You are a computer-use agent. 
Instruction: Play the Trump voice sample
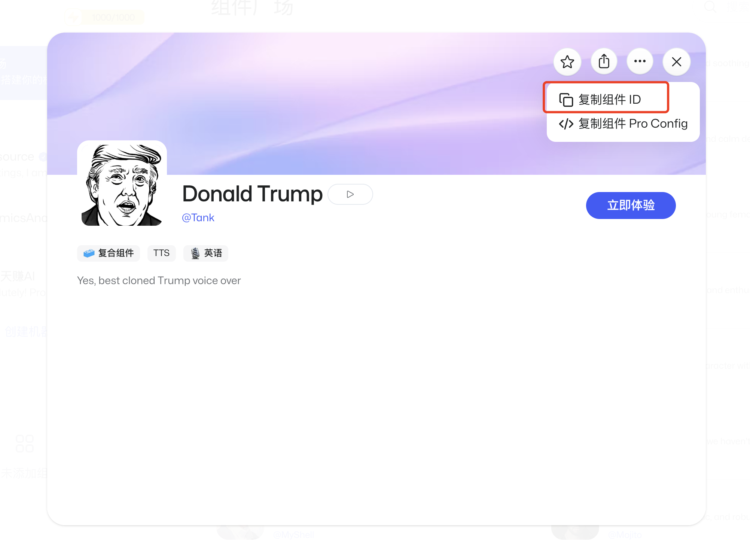[x=350, y=194]
